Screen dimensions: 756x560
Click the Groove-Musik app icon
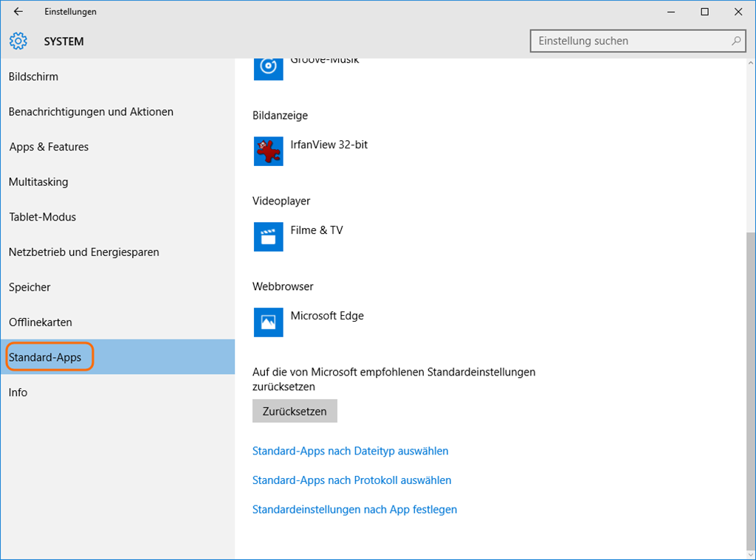tap(268, 68)
